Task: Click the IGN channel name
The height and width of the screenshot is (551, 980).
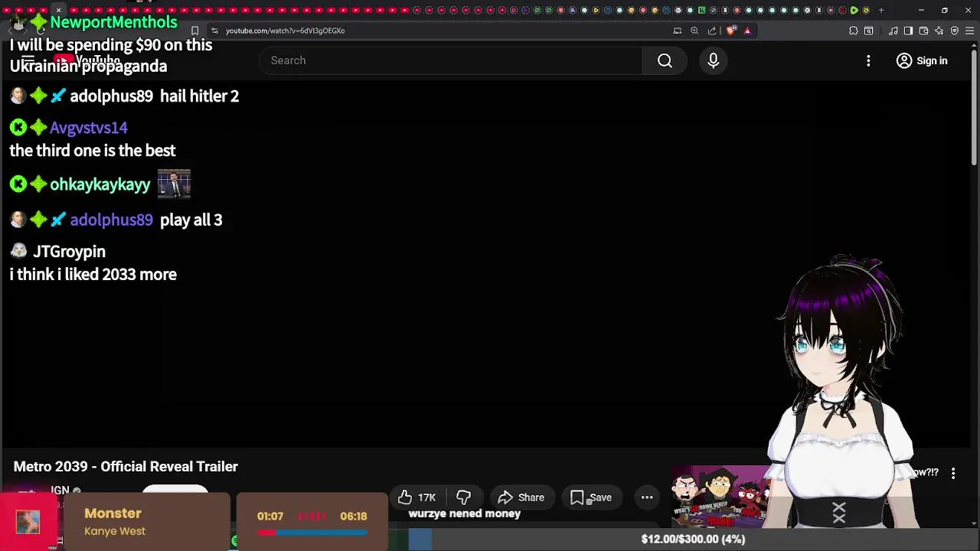Action: (60, 490)
